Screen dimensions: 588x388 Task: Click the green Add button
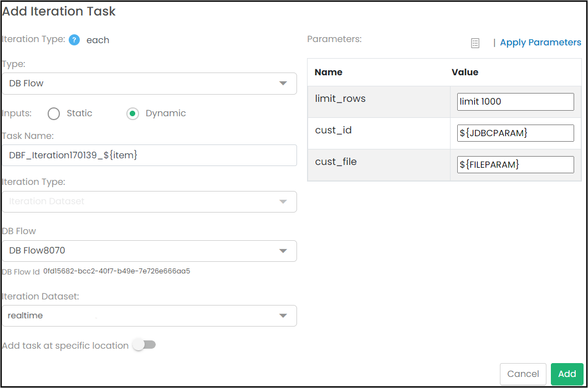[x=567, y=374]
